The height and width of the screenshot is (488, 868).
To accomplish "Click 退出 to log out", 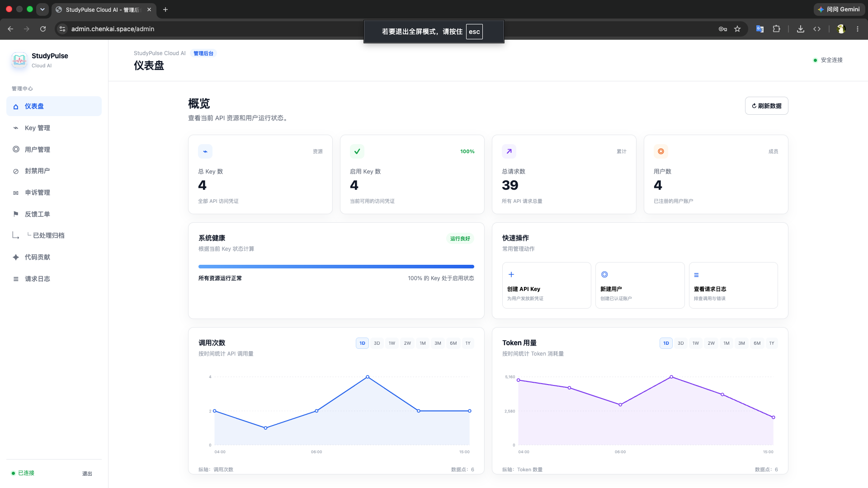I will [87, 474].
